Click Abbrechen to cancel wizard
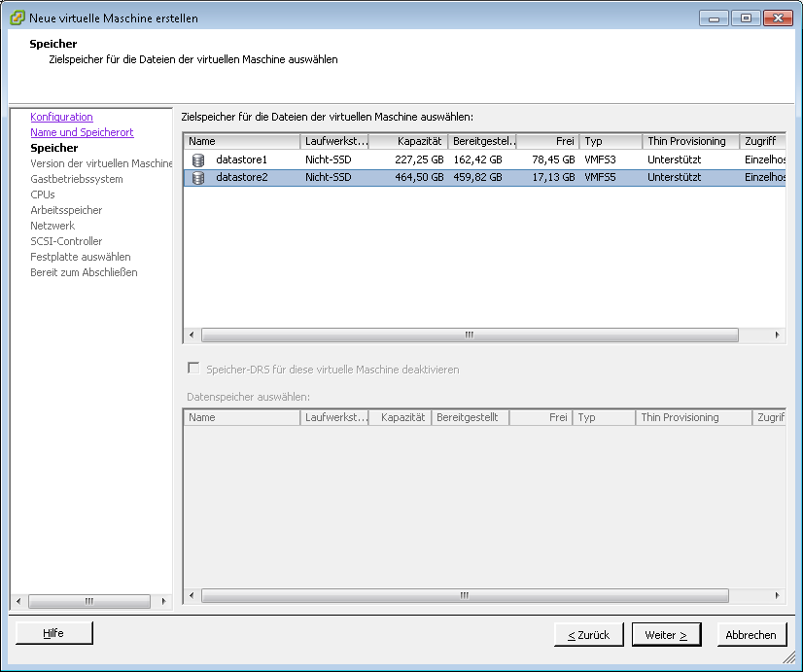803x672 pixels. tap(751, 635)
